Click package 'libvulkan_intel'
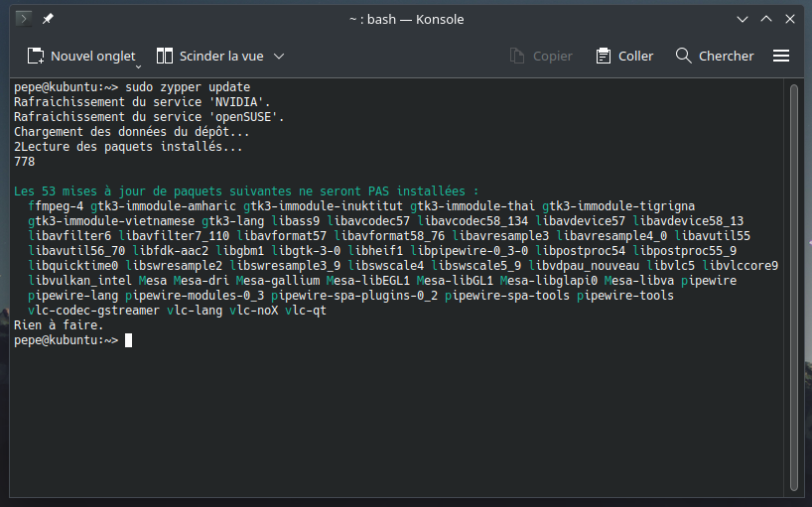 (79, 281)
